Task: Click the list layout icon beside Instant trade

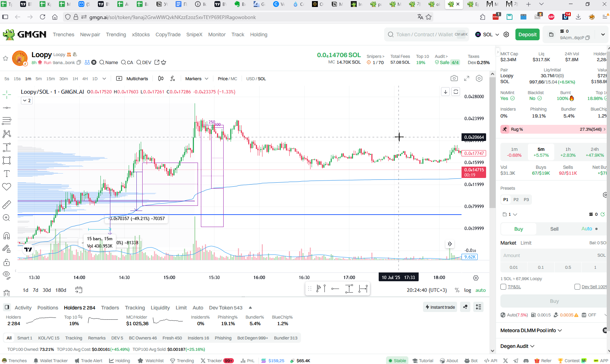Action: [478, 307]
